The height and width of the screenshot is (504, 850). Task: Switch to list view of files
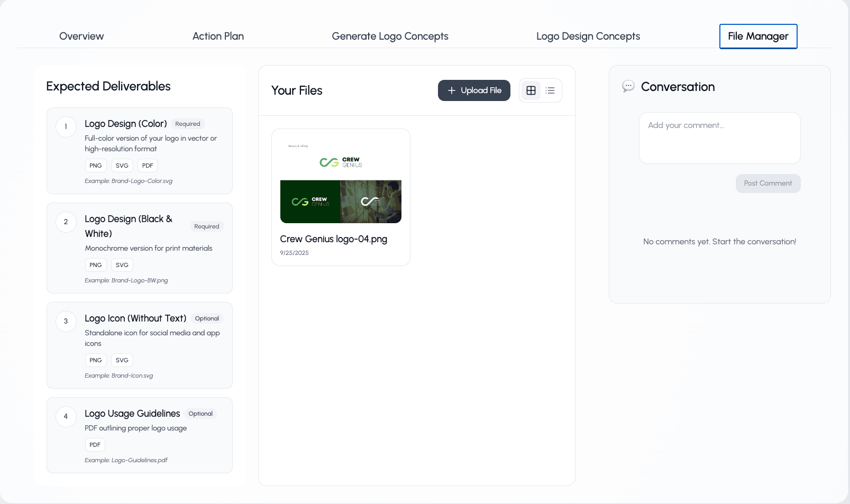550,90
